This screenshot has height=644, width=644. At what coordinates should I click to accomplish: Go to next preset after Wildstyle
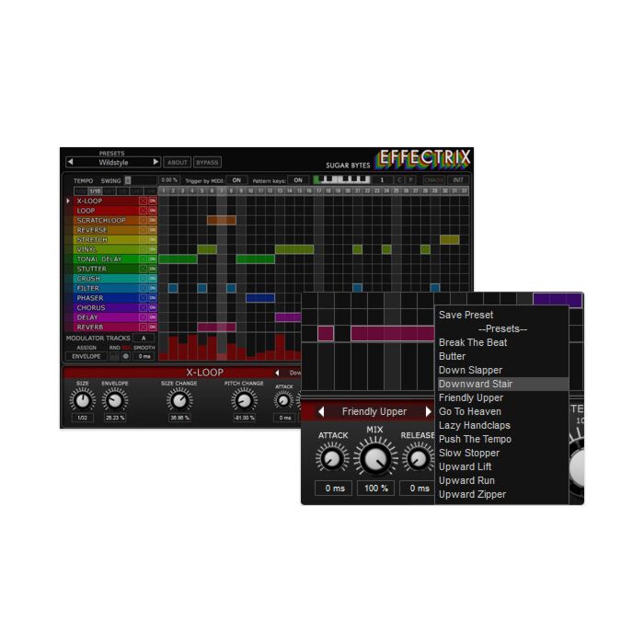155,162
